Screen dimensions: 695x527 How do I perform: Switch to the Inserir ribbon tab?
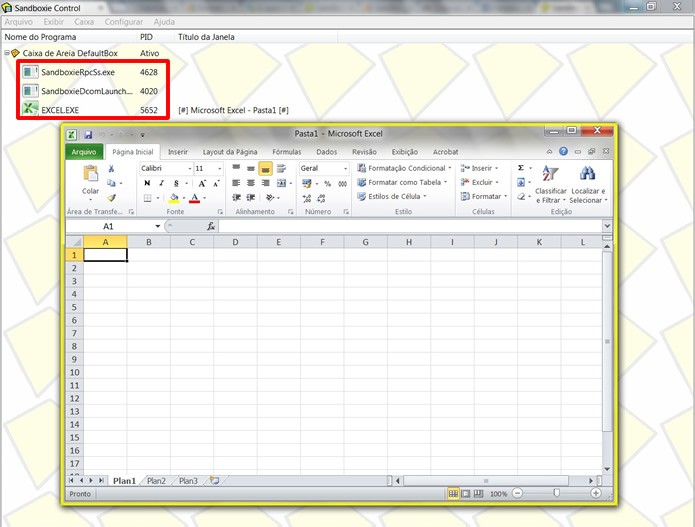point(178,152)
